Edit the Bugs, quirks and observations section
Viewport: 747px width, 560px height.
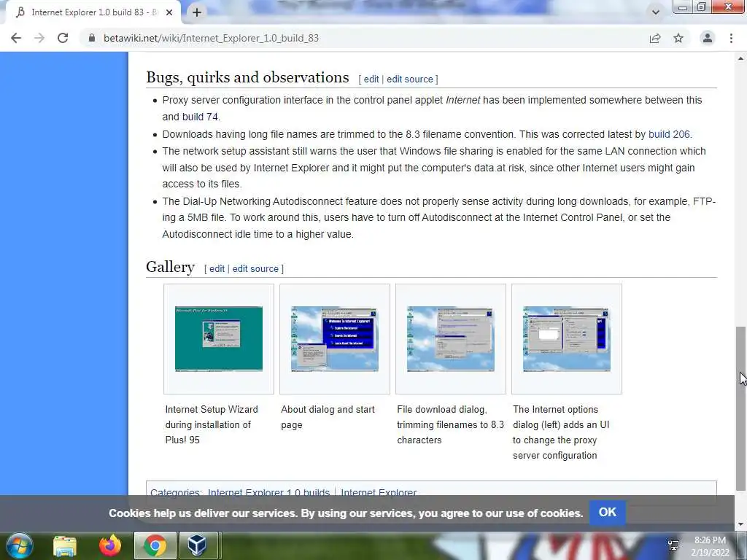[371, 79]
